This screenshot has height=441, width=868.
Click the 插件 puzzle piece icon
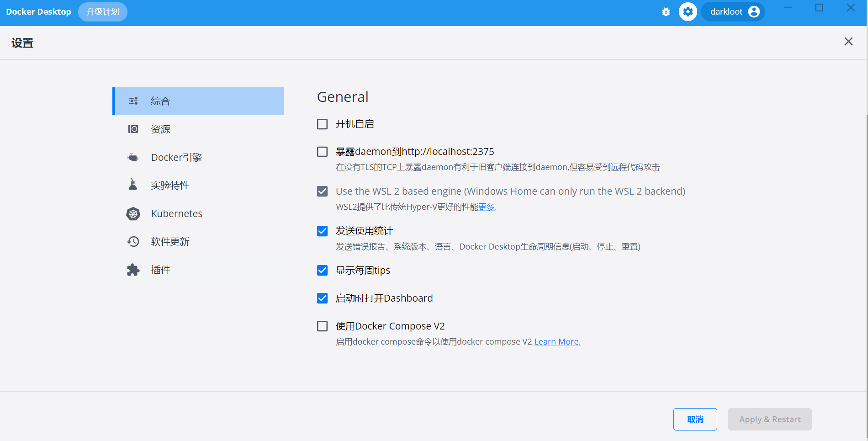click(133, 270)
